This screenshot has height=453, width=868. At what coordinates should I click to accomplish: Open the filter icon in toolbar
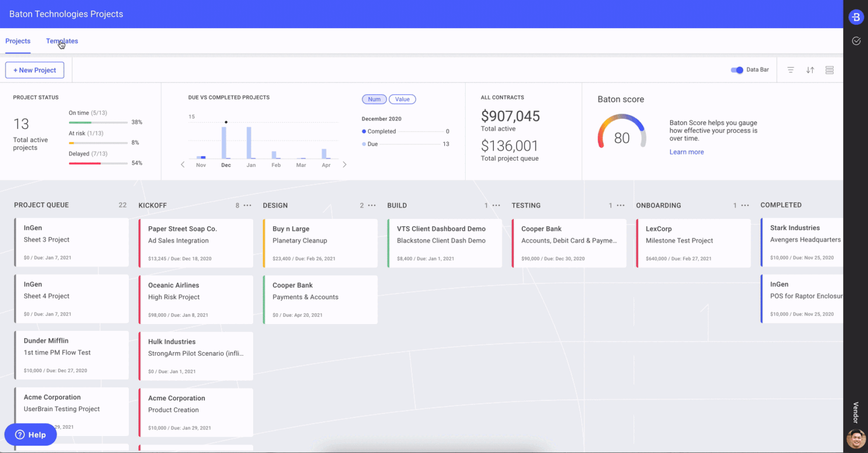tap(791, 70)
